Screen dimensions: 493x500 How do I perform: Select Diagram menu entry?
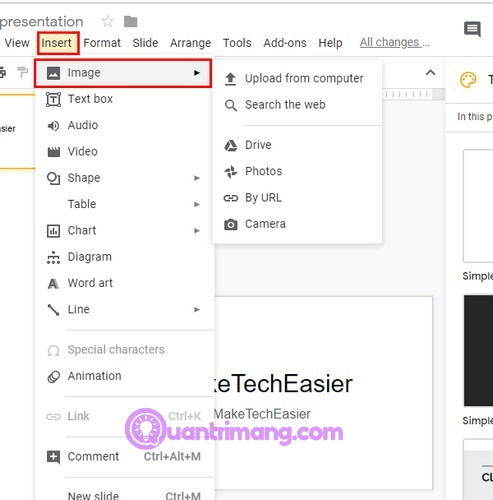(x=124, y=257)
